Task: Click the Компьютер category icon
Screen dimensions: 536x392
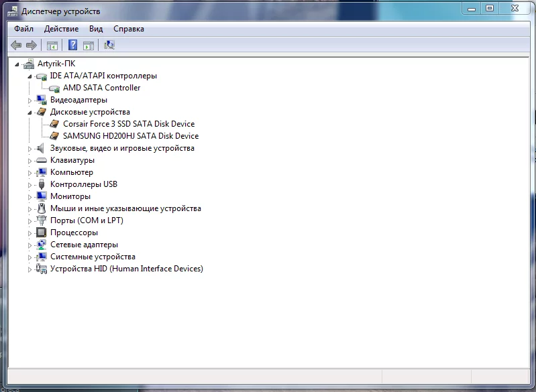Action: click(42, 172)
